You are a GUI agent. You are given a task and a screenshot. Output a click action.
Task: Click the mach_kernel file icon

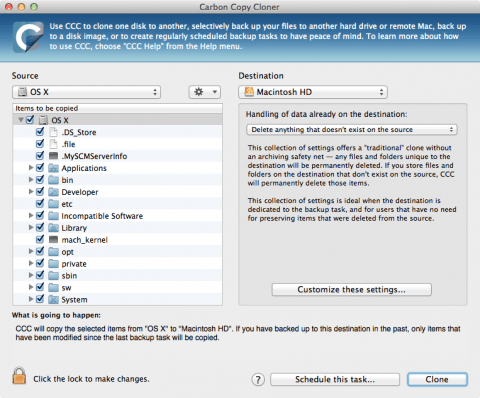coord(53,239)
